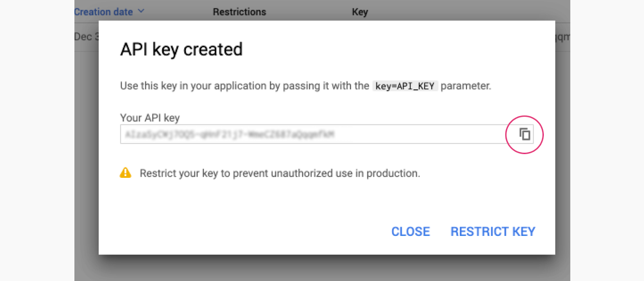Sort by the Creation date column header
Image resolution: width=644 pixels, height=281 pixels.
coord(103,12)
